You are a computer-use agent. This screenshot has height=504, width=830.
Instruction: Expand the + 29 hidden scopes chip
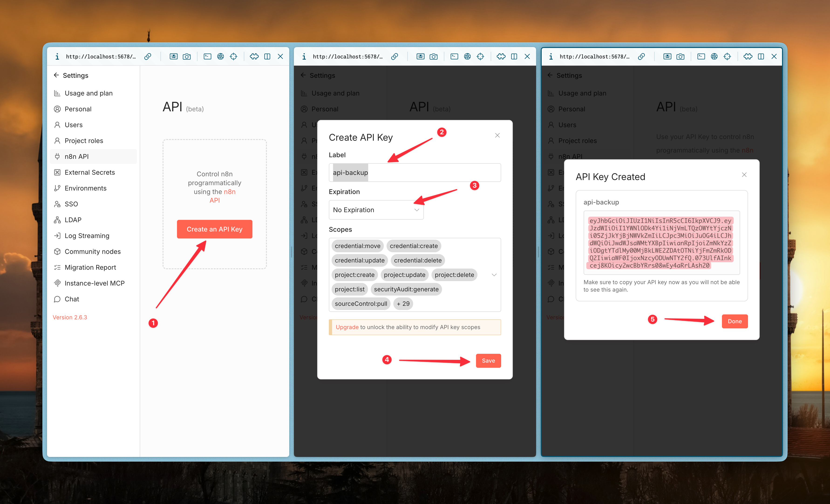tap(403, 303)
